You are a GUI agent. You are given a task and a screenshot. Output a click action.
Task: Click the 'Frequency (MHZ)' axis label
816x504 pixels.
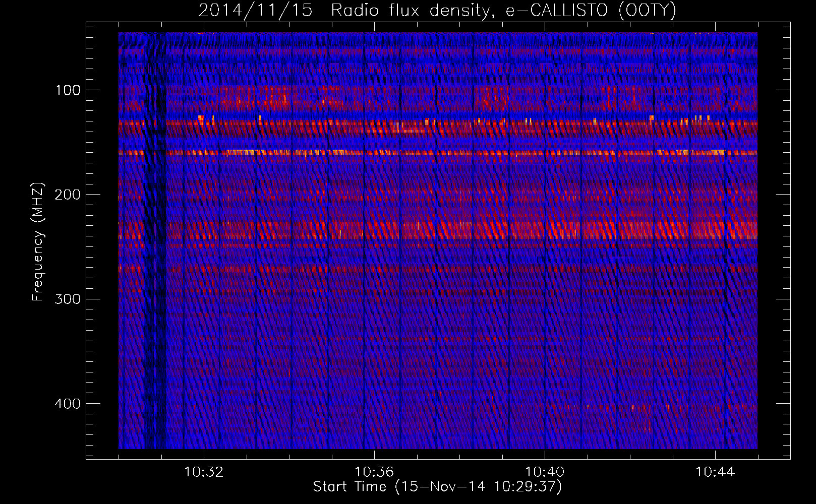coord(38,242)
